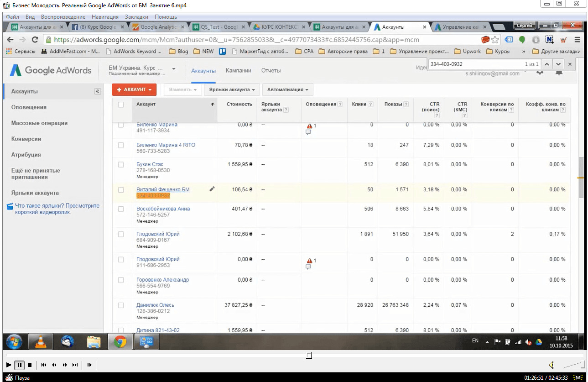Check the box for Горовенко Александр
The height and width of the screenshot is (382, 588).
pos(121,280)
